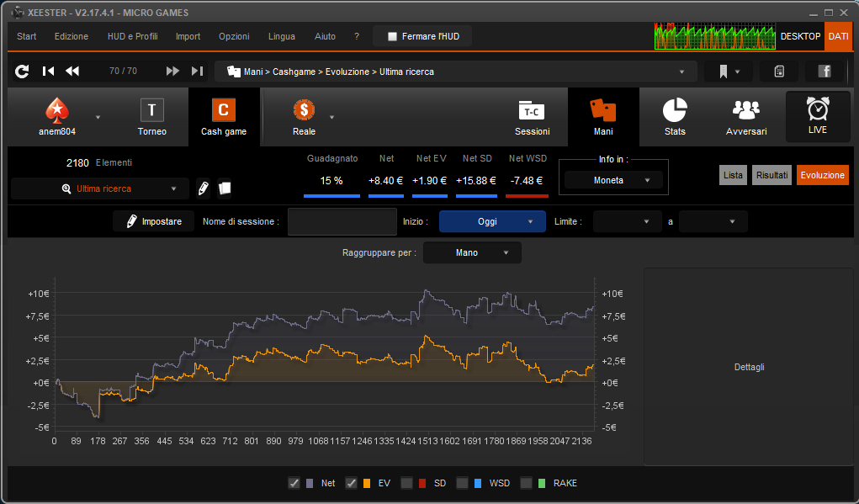Click the refresh arrow icon
Viewport: 859px width, 504px height.
point(22,72)
